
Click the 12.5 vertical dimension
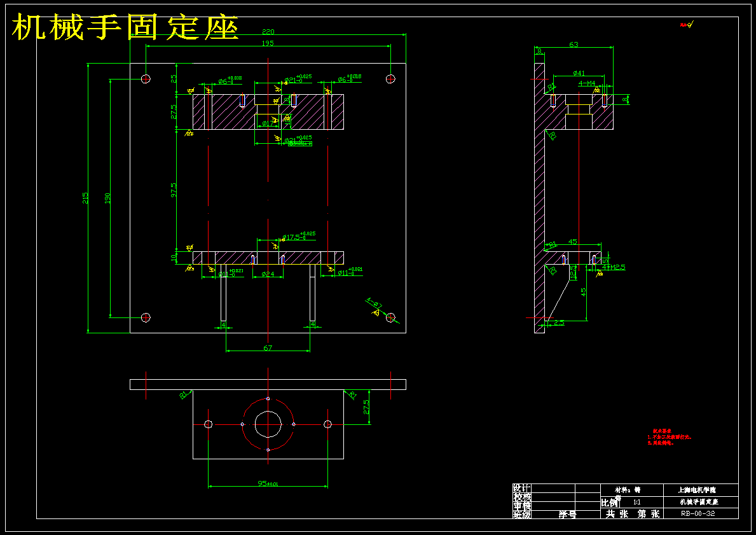(574, 273)
